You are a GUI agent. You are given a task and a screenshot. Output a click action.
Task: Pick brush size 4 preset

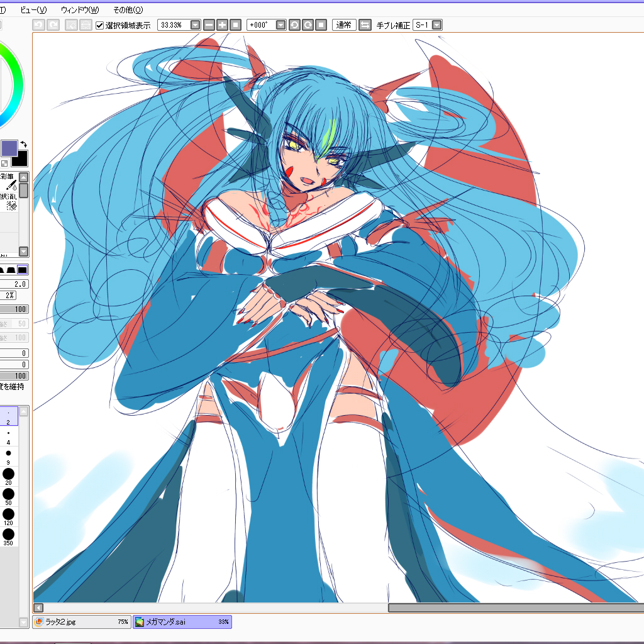point(8,436)
